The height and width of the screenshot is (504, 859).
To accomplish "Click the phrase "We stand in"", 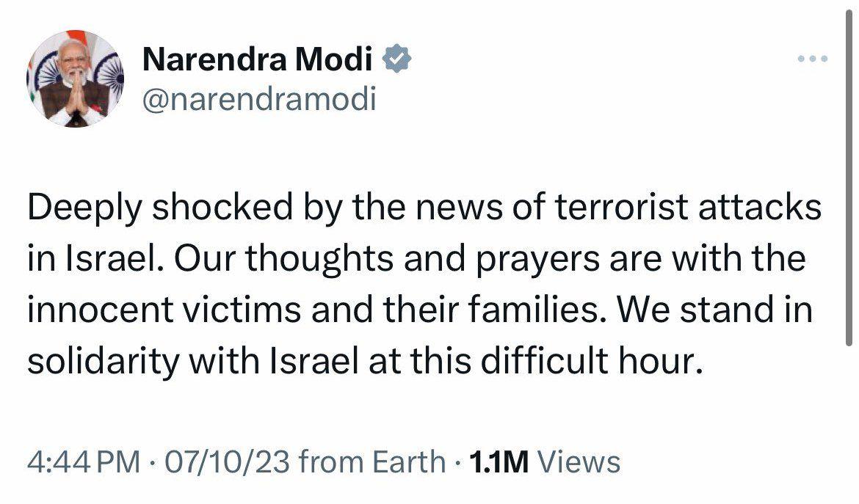I will [x=715, y=310].
